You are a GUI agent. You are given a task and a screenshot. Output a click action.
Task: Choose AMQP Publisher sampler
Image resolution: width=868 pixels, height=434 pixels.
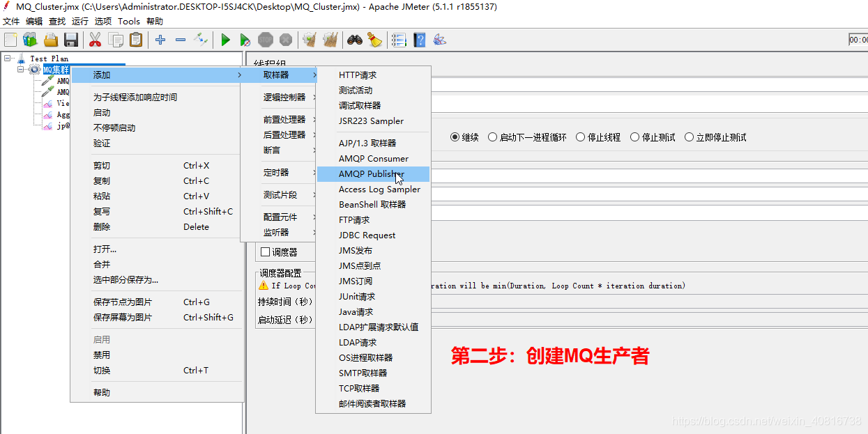pos(374,173)
